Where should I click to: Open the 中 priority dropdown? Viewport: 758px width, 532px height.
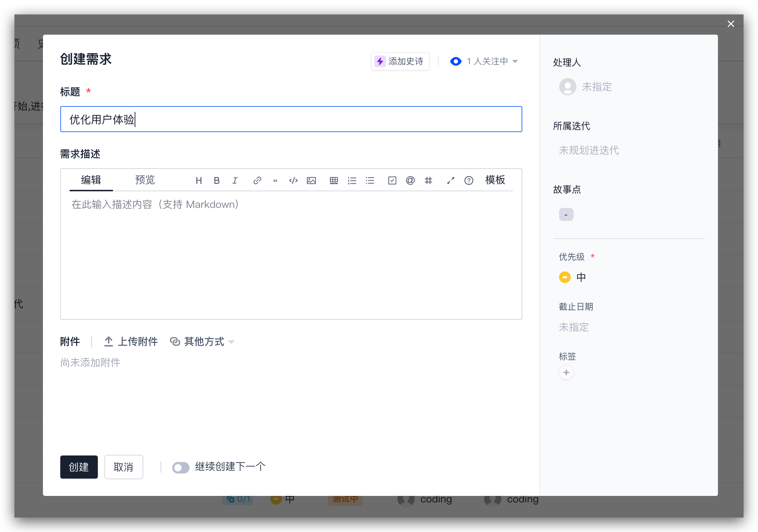[x=581, y=277]
